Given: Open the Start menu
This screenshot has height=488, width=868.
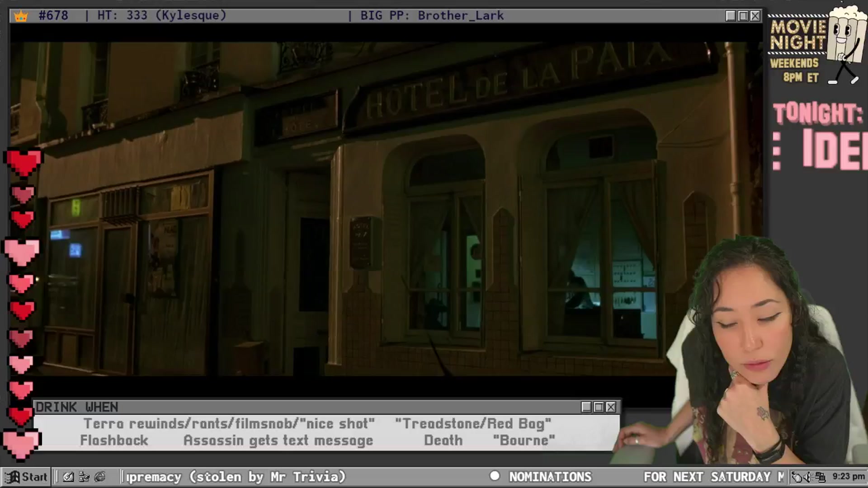Looking at the screenshot, I should pyautogui.click(x=26, y=477).
